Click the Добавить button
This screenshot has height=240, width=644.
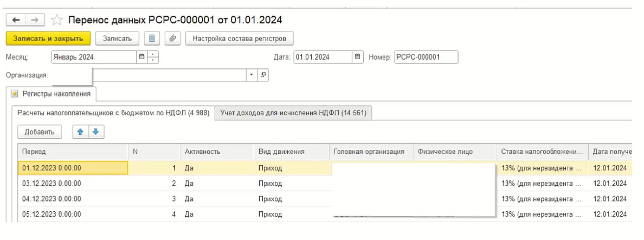40,132
